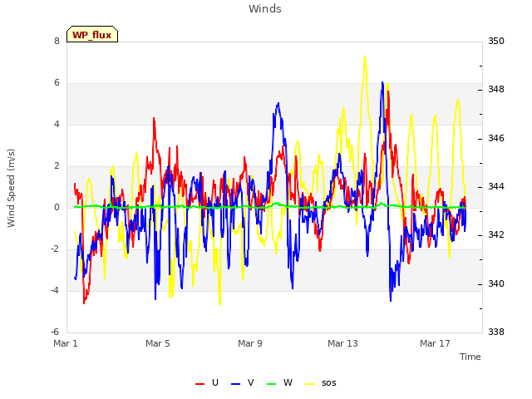Click the right axis value 350

(496, 41)
